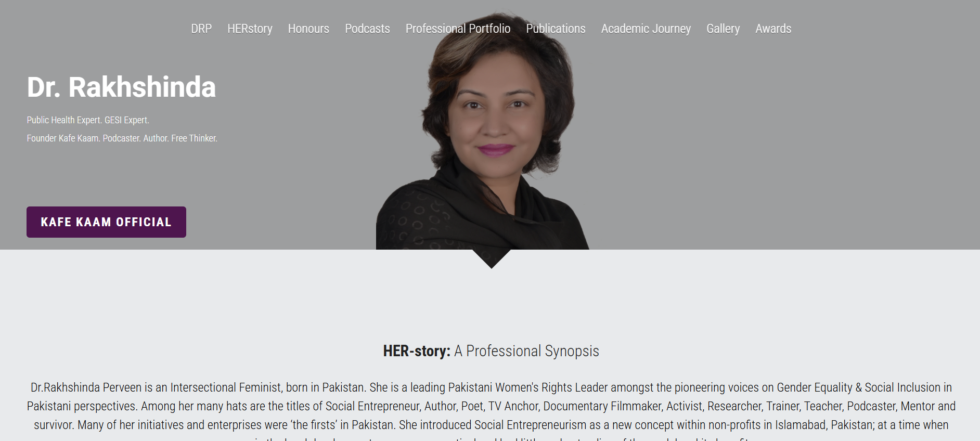This screenshot has height=441, width=980.
Task: Open the Honours page
Action: [308, 29]
